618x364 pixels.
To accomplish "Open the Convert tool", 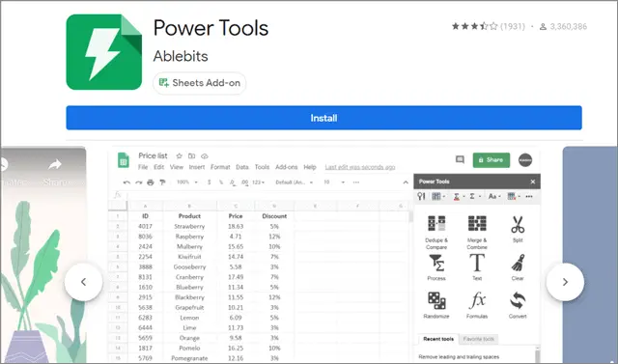I will pos(518,305).
